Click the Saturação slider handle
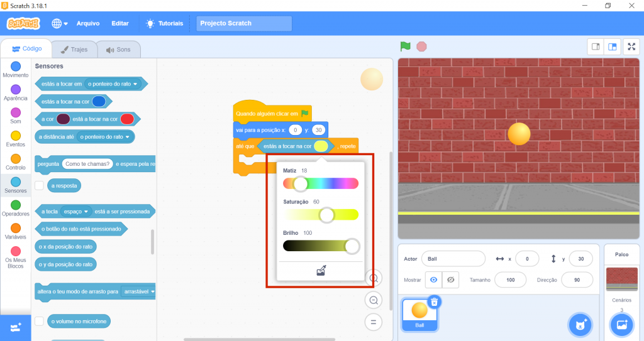Screen dimensions: 644x341 tap(327, 215)
